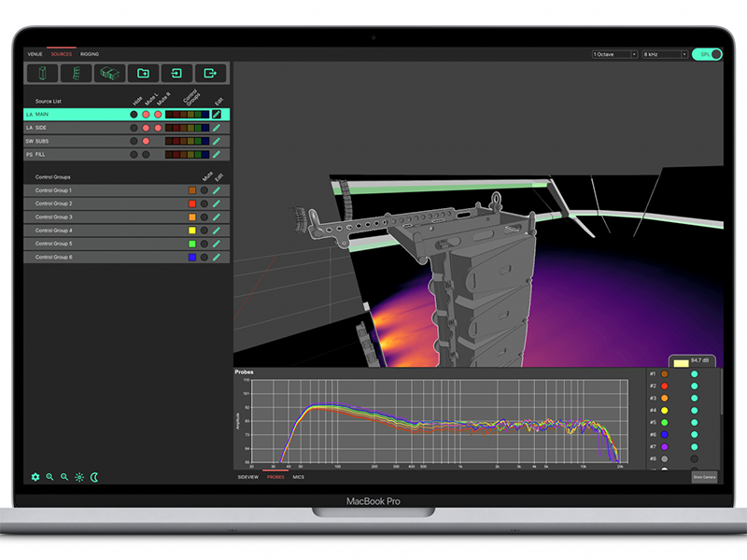The width and height of the screenshot is (747, 560).
Task: Mute Control Group 3
Action: pos(204,217)
